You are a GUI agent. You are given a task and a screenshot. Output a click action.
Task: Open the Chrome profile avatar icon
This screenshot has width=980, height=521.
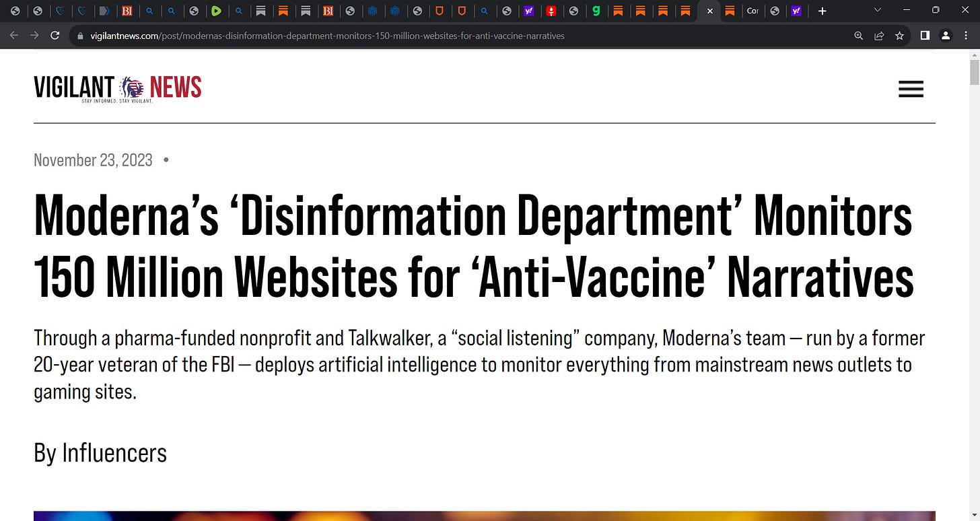coord(946,36)
